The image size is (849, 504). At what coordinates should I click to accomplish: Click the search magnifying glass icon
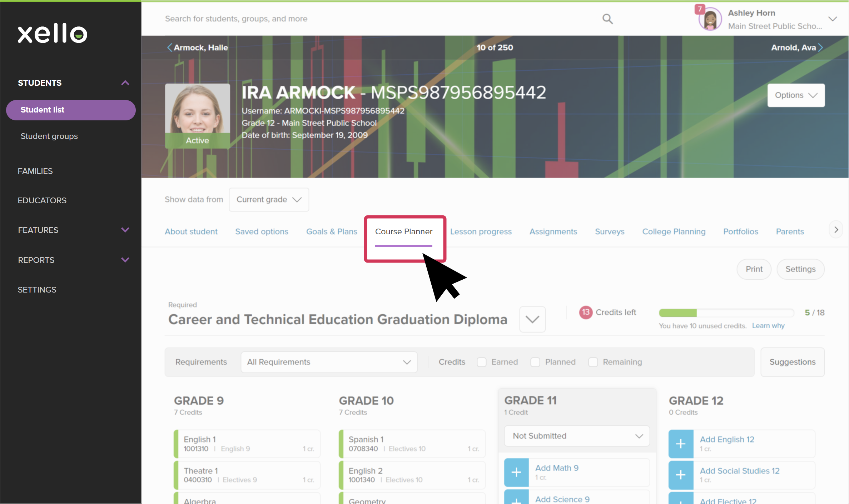tap(607, 19)
